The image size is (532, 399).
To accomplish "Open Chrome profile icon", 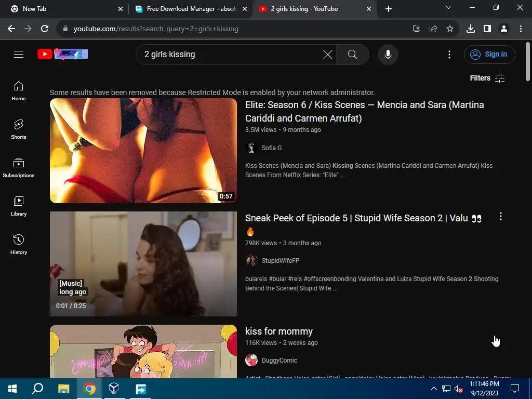I will tap(504, 29).
